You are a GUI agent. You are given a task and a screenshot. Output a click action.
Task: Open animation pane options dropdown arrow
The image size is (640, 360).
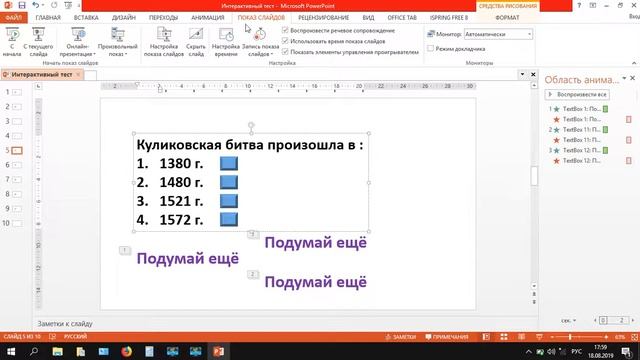point(624,78)
